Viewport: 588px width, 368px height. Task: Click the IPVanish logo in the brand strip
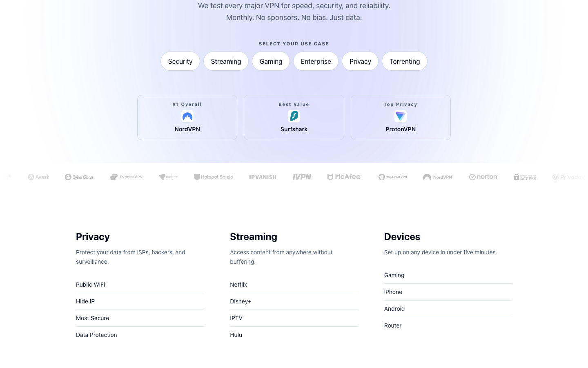[x=263, y=177]
